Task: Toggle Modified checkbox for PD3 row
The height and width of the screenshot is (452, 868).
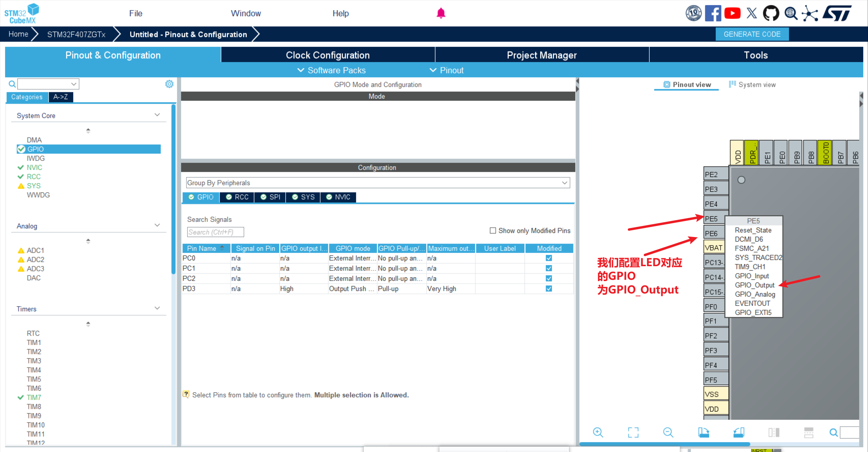Action: point(549,289)
